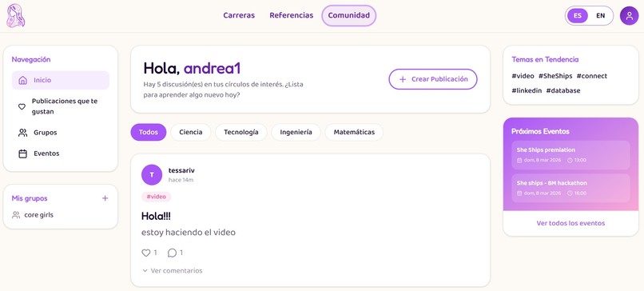Click the Temas en Tendencia heading

coord(545,60)
